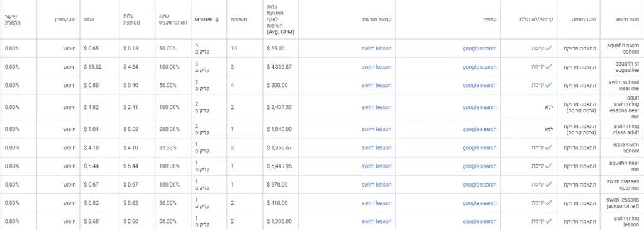This screenshot has height=230, width=644.
Task: Click the 33.33% interaction rate cell
Action: tap(169, 147)
